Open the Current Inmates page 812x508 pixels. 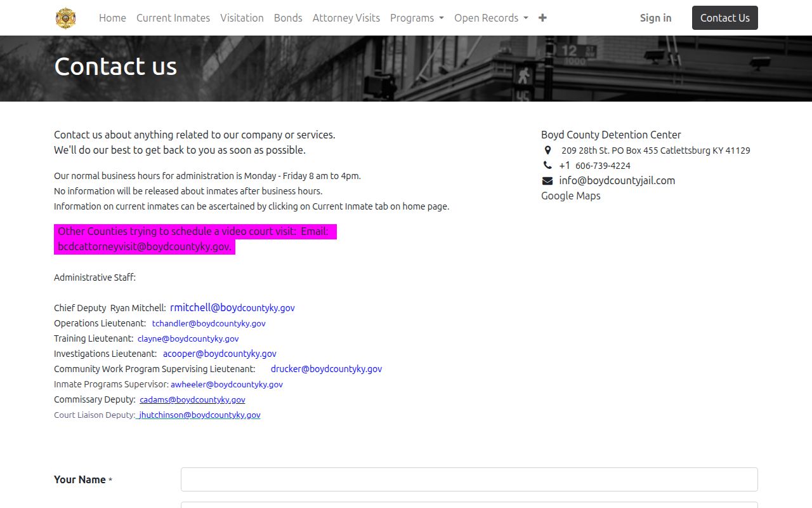coord(173,18)
